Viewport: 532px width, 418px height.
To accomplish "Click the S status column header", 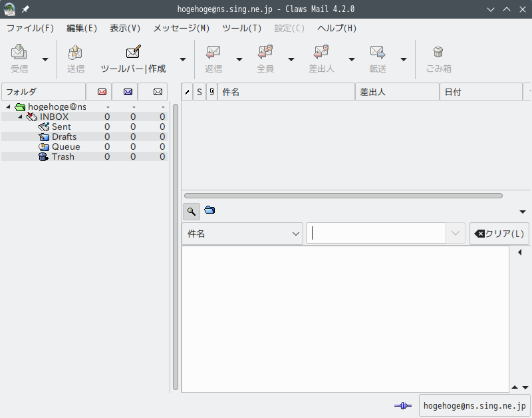I will 199,92.
